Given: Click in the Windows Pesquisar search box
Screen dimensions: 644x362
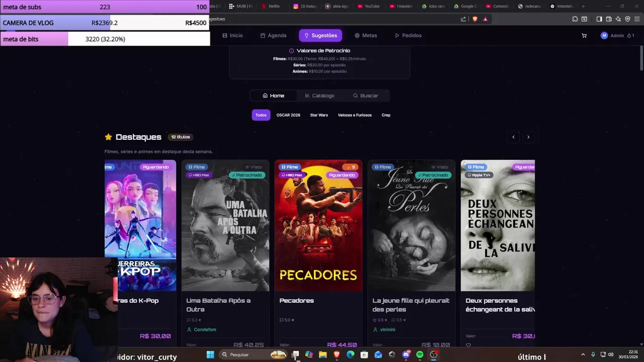Looking at the screenshot, I should pyautogui.click(x=254, y=354).
